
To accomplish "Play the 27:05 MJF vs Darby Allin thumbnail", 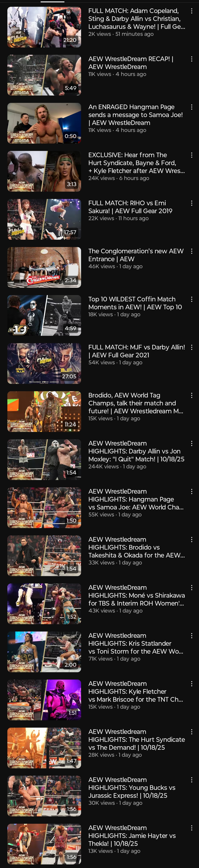I will (x=44, y=363).
